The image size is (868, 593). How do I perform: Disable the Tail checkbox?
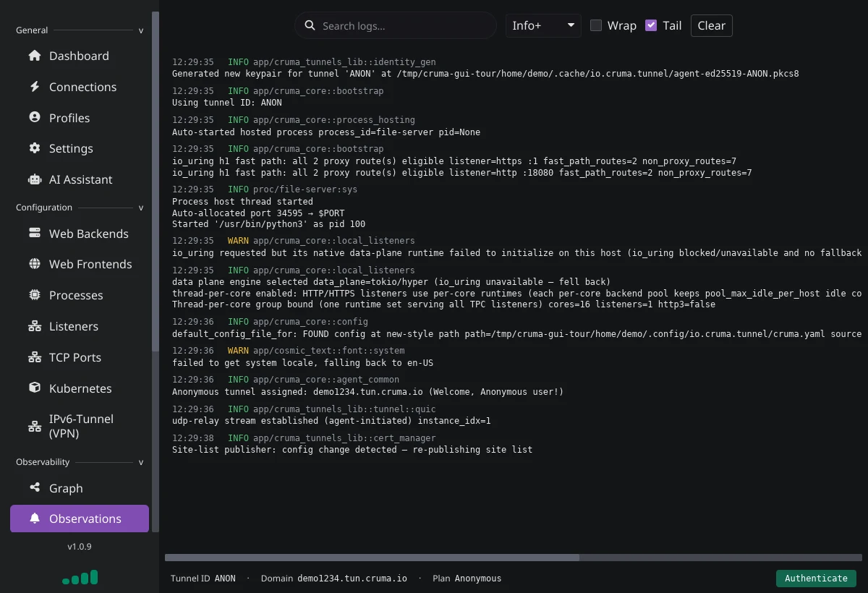(x=651, y=25)
